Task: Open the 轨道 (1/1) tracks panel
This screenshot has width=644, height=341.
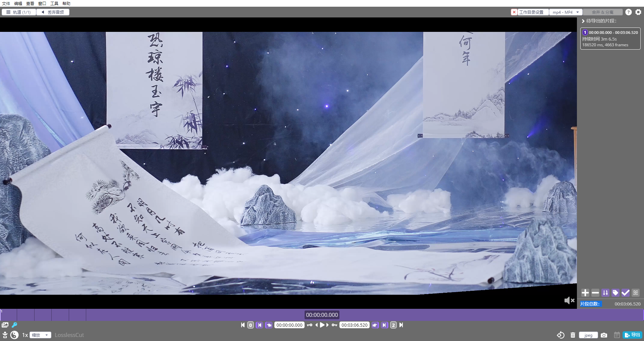Action: (x=19, y=12)
